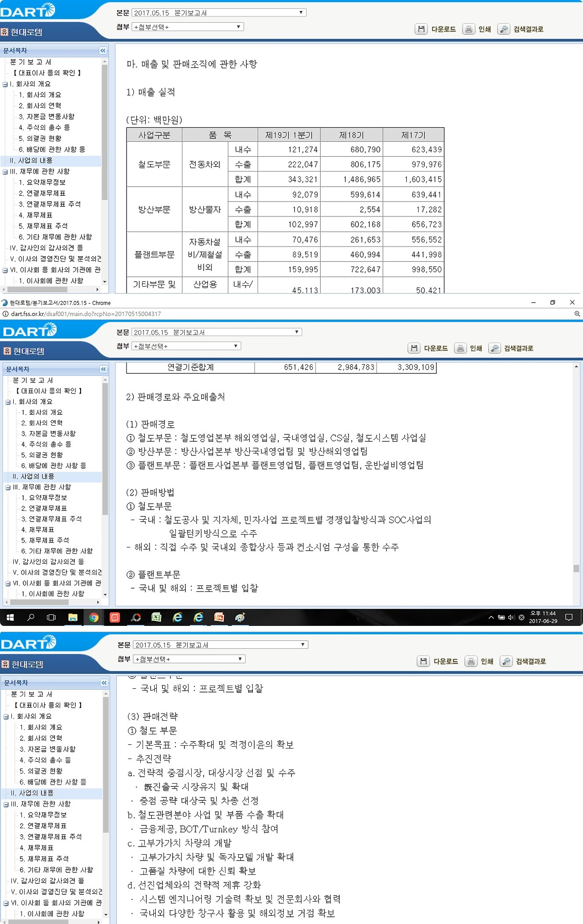Click the 검색결과로 magnifier icon above the sales table
The height and width of the screenshot is (924, 583).
[503, 29]
